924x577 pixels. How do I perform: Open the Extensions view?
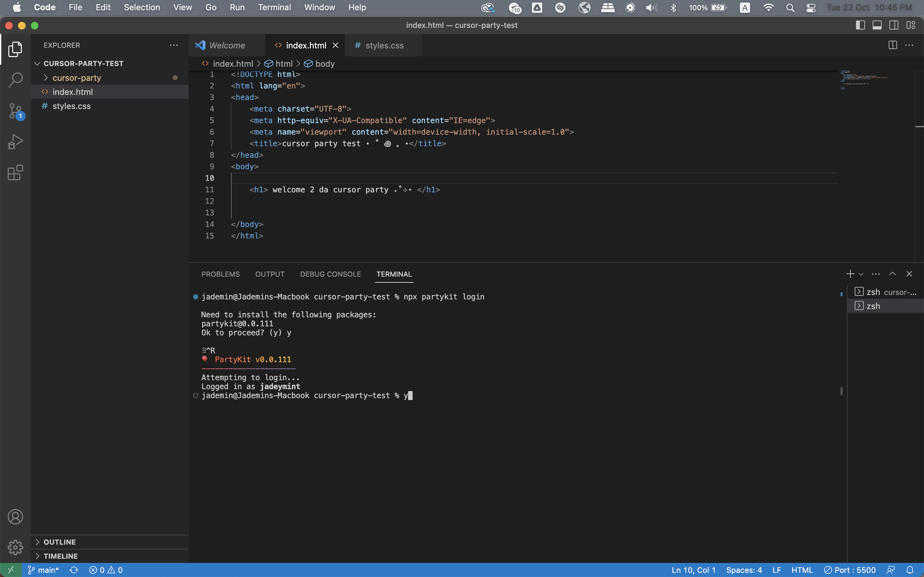click(15, 172)
